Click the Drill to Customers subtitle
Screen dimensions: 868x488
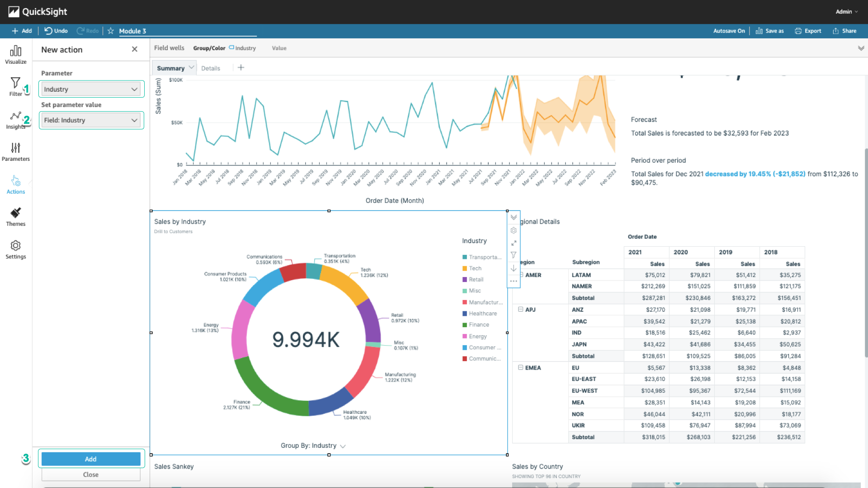coord(173,231)
